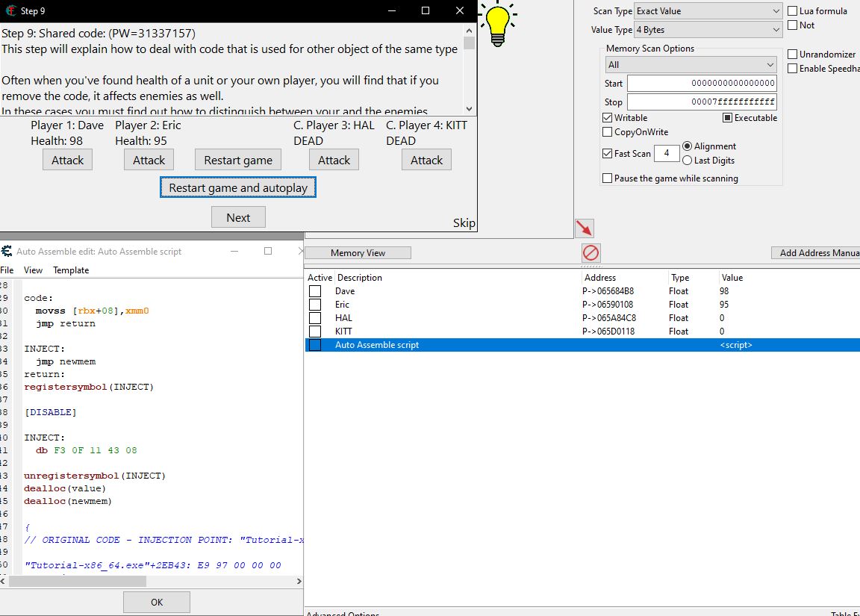Open the Template menu
860x616 pixels.
[71, 270]
